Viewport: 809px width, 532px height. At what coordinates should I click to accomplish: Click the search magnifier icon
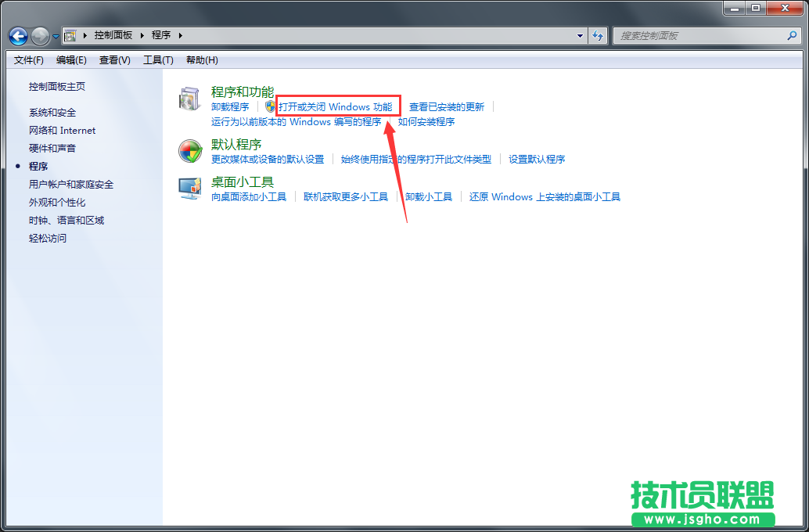pos(792,35)
